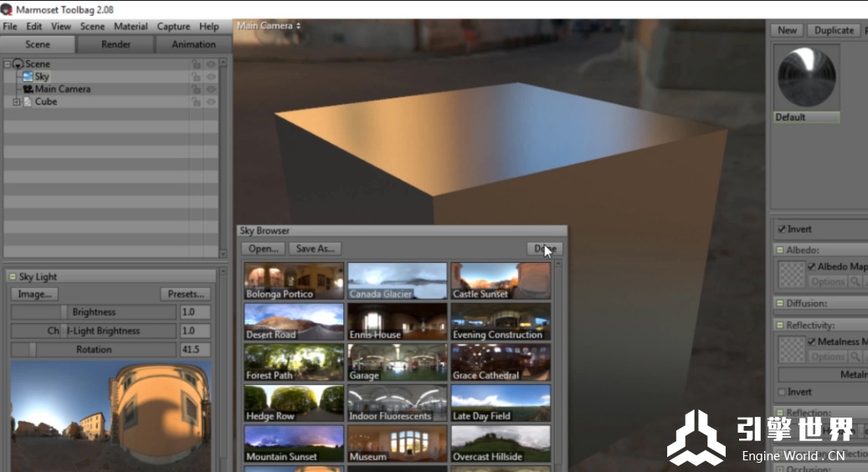Lock the Cube object via its padlock icon
868x472 pixels.
[197, 102]
